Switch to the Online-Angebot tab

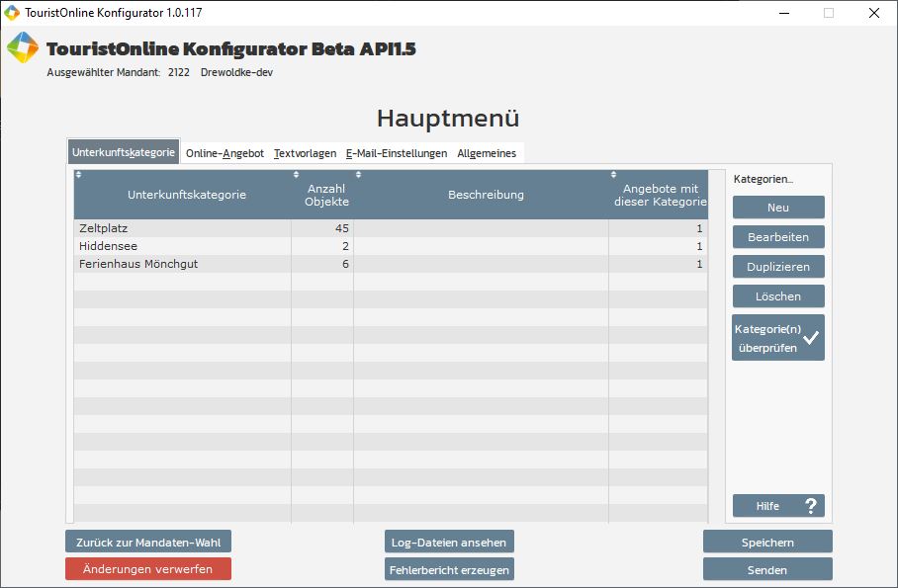tap(225, 153)
